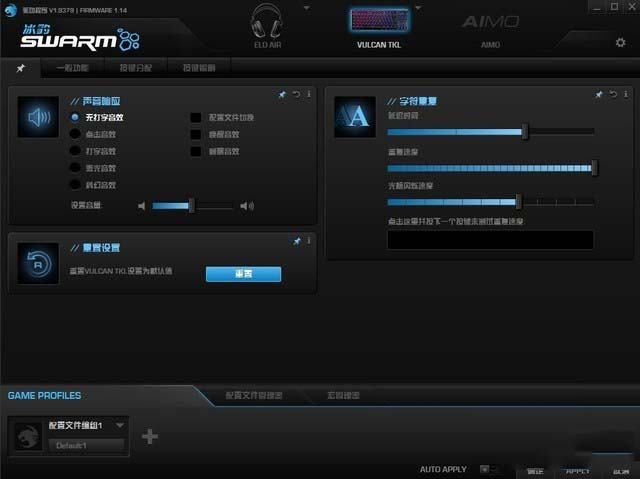Open the AIMO section logo
Viewport: 640px width, 479px height.
click(x=490, y=21)
